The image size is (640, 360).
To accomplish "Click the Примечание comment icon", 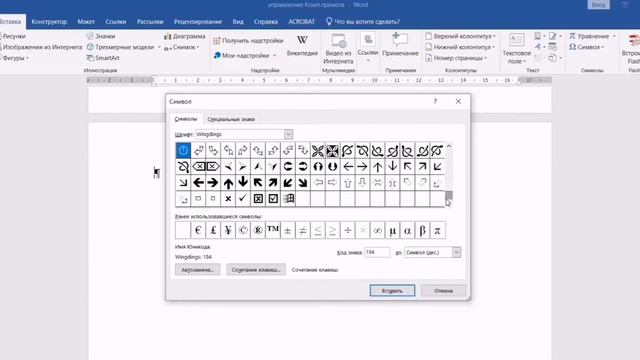I will tap(400, 44).
